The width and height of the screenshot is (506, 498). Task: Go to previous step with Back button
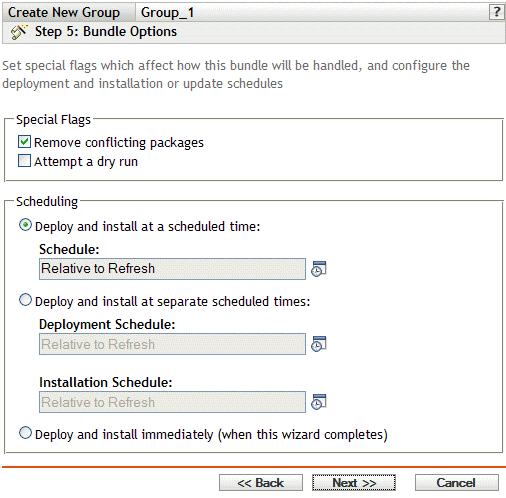[261, 483]
